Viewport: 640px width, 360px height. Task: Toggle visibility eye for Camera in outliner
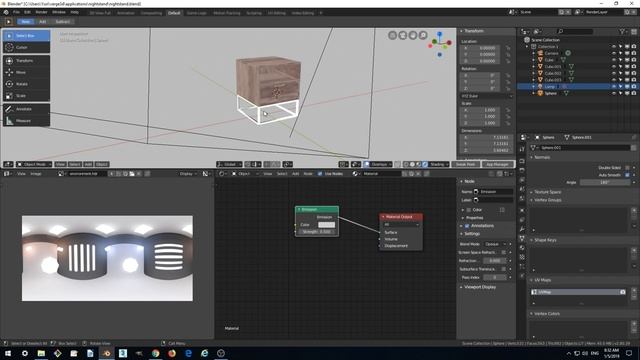[x=613, y=53]
